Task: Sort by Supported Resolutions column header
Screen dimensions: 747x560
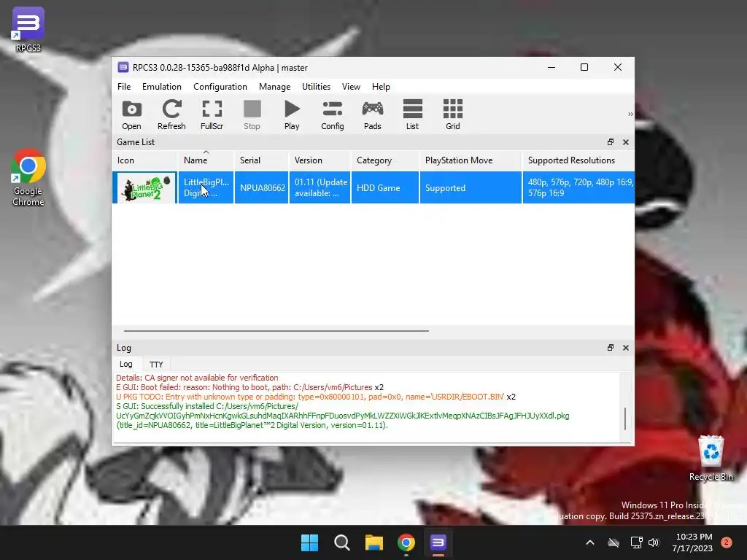Action: point(578,160)
